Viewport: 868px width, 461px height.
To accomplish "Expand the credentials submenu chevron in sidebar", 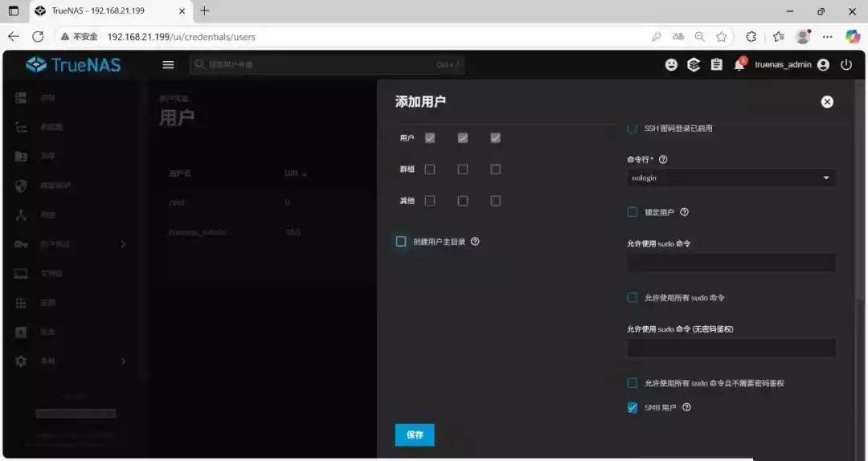I will pyautogui.click(x=123, y=244).
